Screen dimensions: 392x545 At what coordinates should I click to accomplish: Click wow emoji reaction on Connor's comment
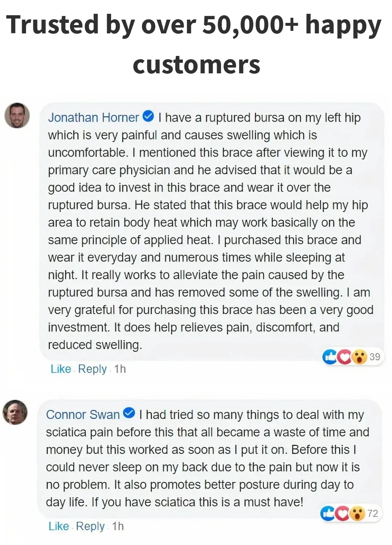(358, 513)
